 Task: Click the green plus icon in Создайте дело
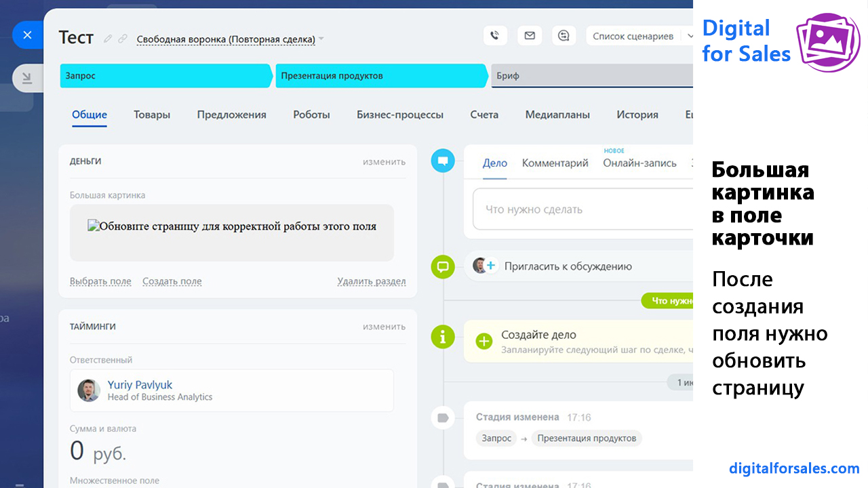pyautogui.click(x=484, y=342)
